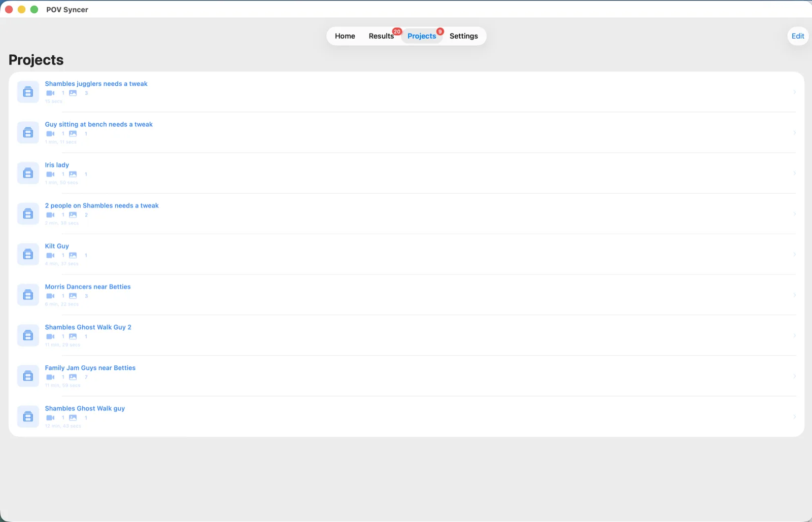The image size is (812, 522).
Task: Click the project icon for Kilt Guy
Action: tap(28, 254)
